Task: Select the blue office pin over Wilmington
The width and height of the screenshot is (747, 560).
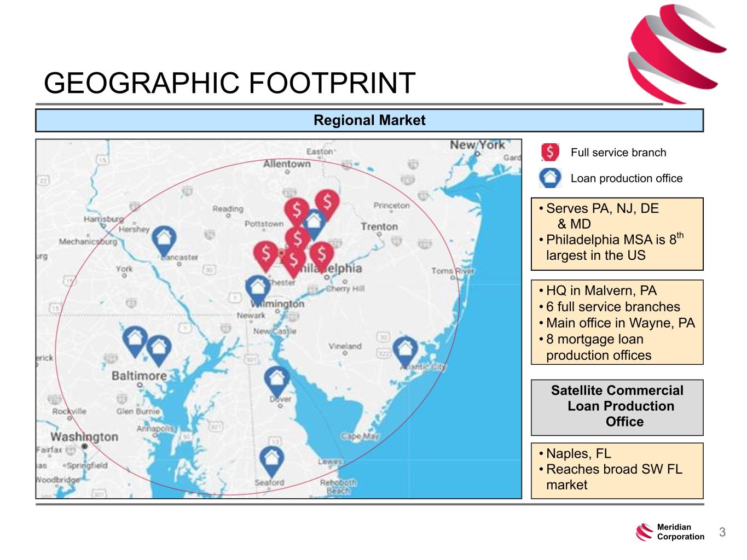Action: [257, 289]
